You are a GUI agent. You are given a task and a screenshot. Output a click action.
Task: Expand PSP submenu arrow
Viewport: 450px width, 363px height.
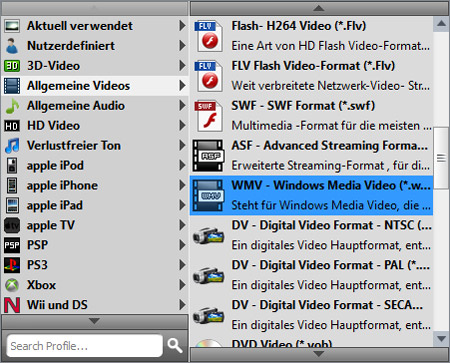point(182,245)
